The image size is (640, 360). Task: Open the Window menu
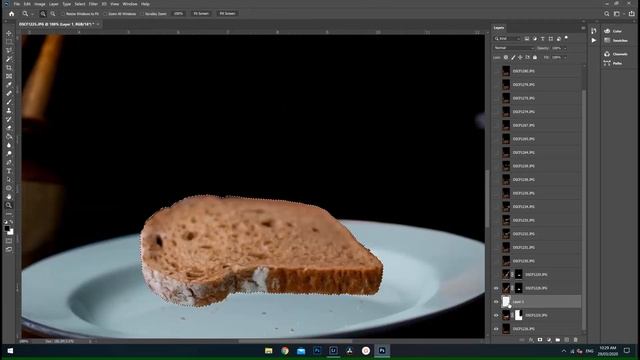tap(130, 4)
